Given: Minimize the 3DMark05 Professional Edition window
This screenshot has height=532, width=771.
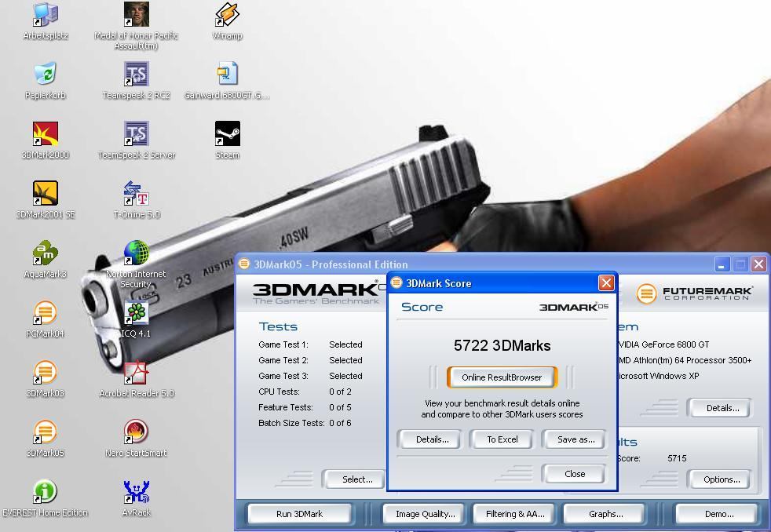Looking at the screenshot, I should click(x=722, y=264).
